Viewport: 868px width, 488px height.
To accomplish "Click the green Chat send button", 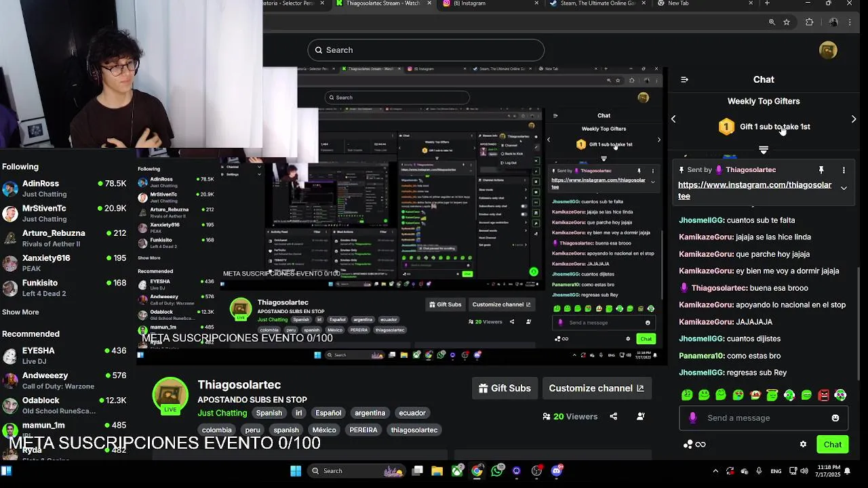I will [x=833, y=445].
